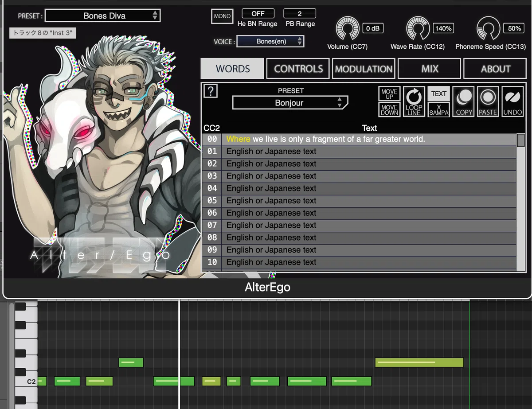Click the PASTE icon
The width and height of the screenshot is (532, 409).
tap(488, 101)
